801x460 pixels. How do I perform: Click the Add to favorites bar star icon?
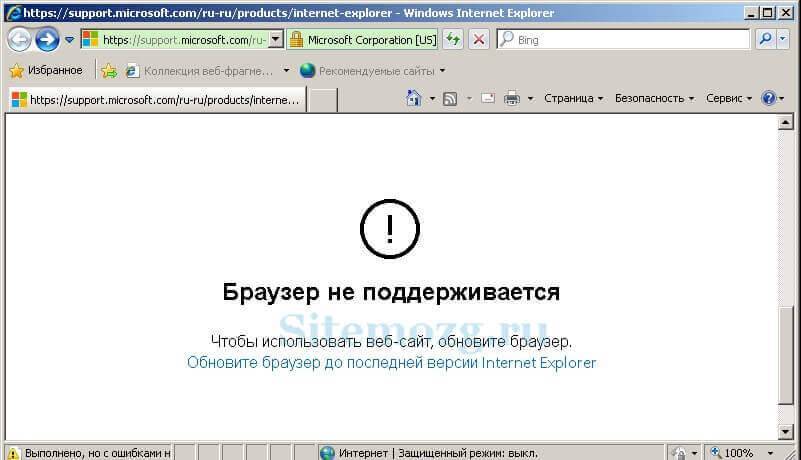(x=109, y=71)
